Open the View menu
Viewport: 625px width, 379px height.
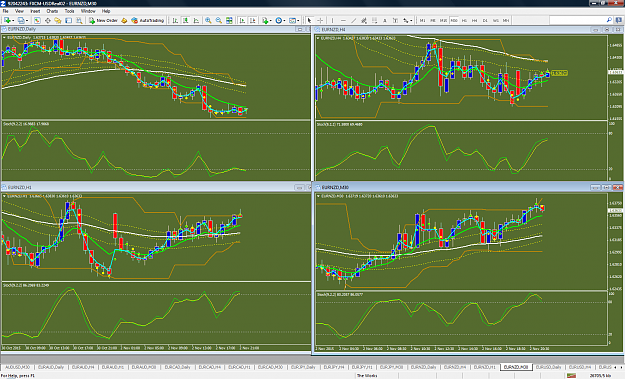point(19,11)
